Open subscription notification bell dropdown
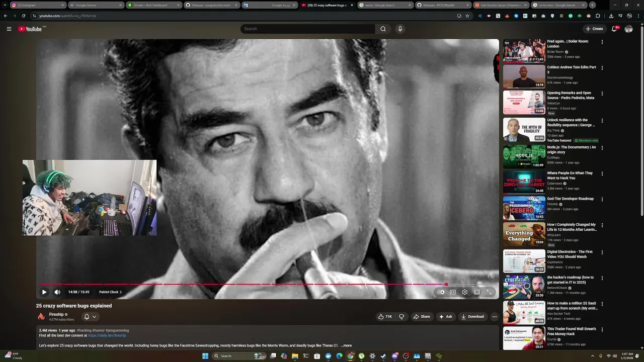644x362 pixels. tap(90, 317)
